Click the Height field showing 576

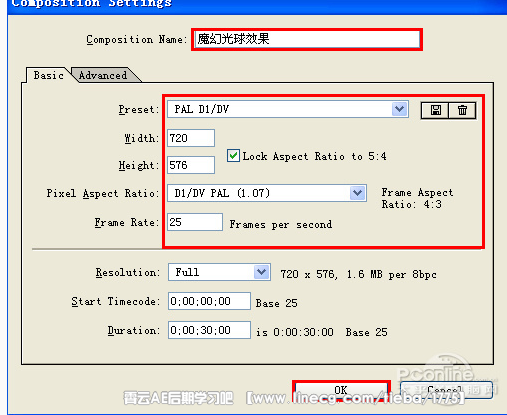pyautogui.click(x=191, y=165)
